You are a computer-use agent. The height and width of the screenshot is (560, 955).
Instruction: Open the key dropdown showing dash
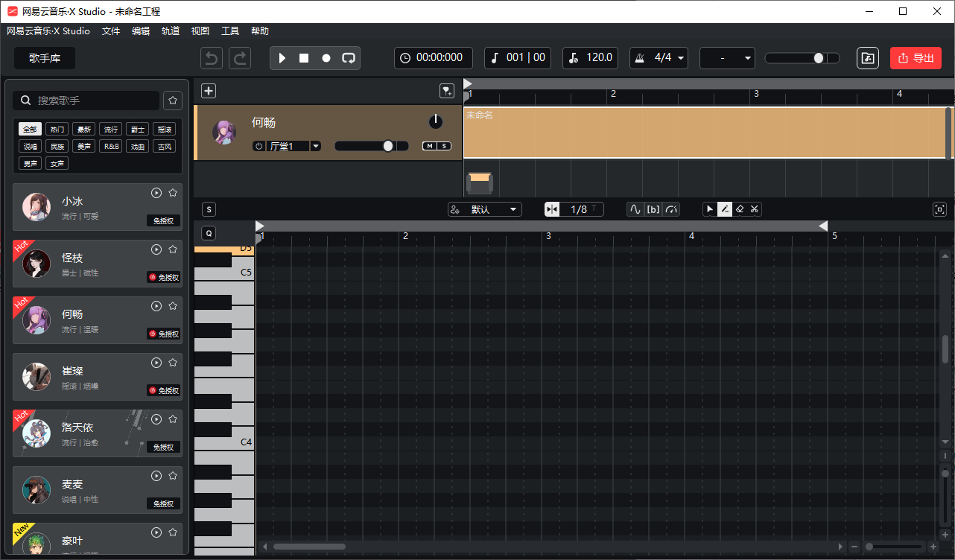point(728,58)
